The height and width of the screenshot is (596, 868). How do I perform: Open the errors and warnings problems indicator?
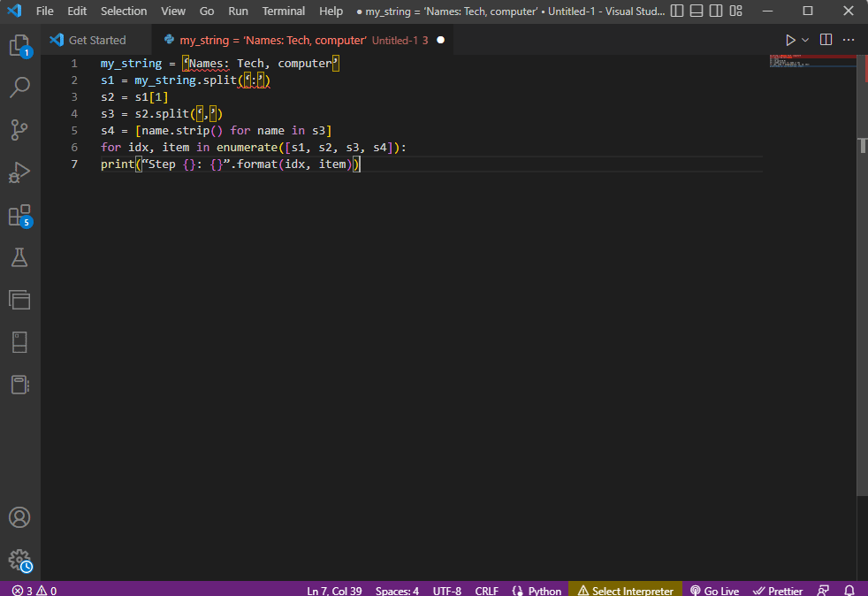[x=34, y=591]
